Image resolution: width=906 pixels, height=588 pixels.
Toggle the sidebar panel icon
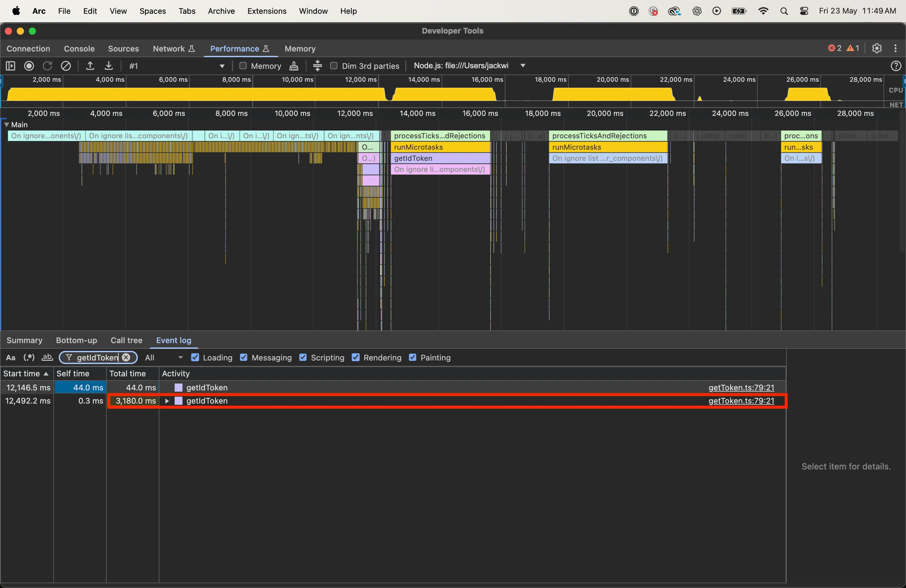pyautogui.click(x=10, y=66)
